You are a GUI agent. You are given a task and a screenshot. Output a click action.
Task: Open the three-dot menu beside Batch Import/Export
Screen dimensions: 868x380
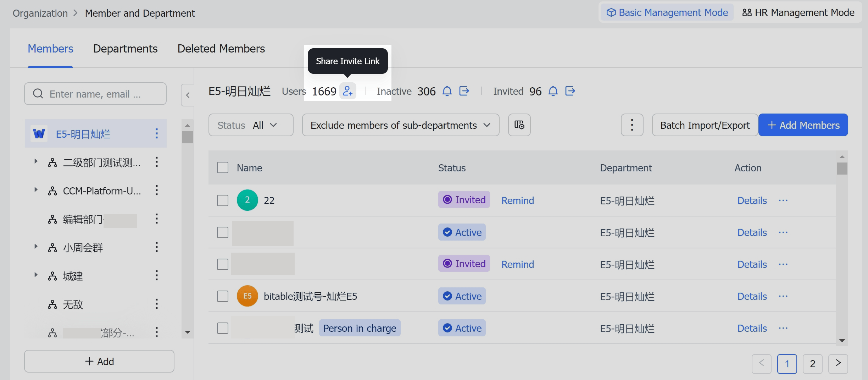(x=632, y=125)
